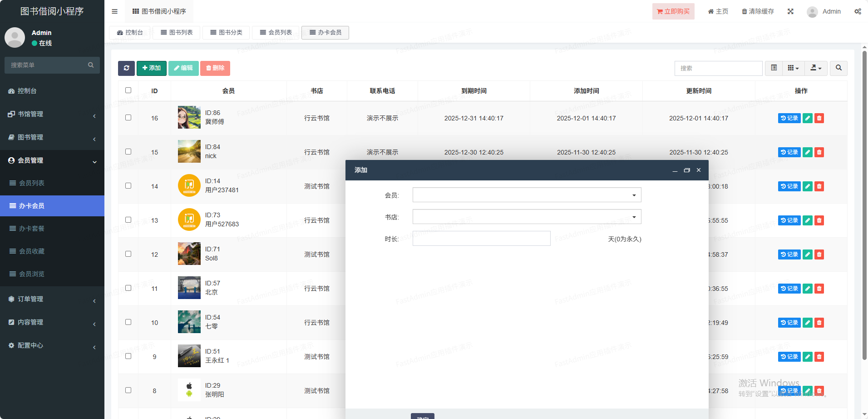Click the 时长 input field
Image resolution: width=868 pixels, height=419 pixels.
pos(481,239)
